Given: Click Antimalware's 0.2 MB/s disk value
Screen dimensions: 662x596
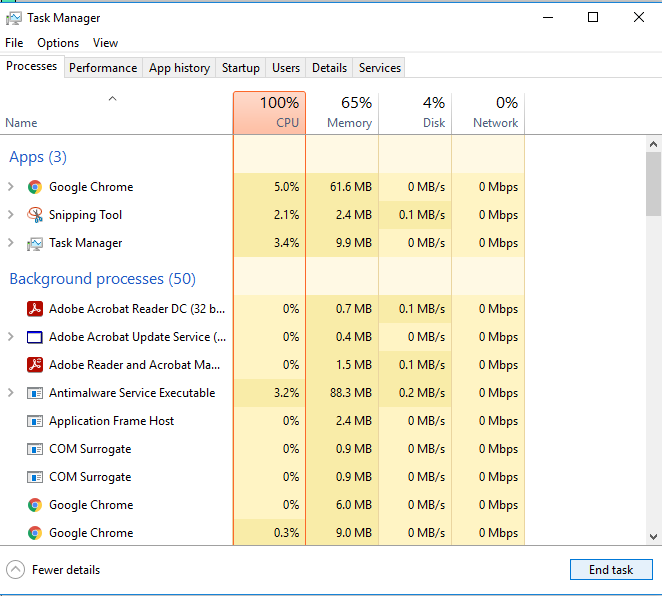Looking at the screenshot, I should [422, 393].
